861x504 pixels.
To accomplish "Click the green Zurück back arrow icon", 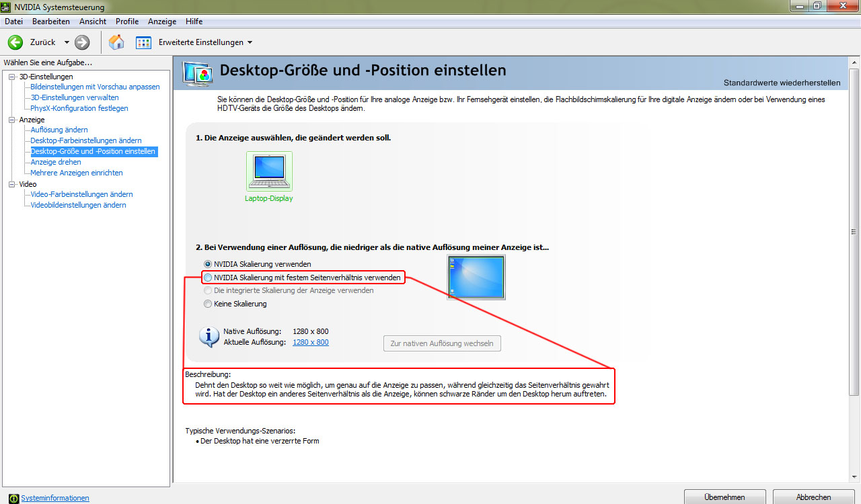I will coord(15,42).
